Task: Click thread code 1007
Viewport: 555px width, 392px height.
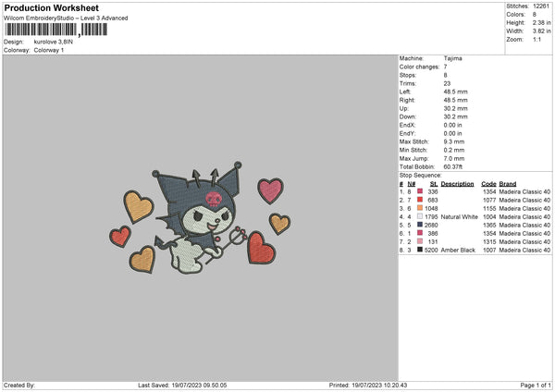Action: 489,251
